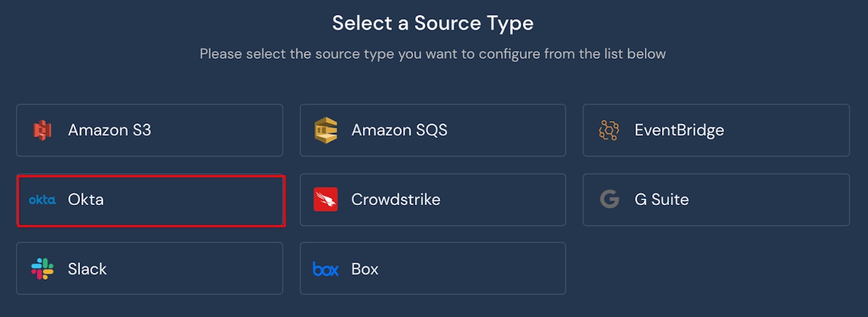Select the Amazon S3 label text
This screenshot has height=317, width=868.
click(109, 130)
